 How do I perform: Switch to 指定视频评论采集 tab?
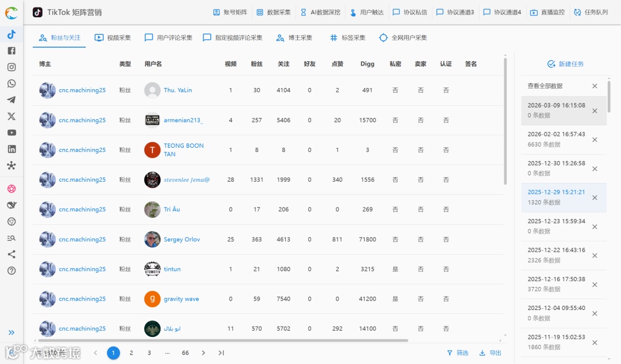tap(232, 37)
